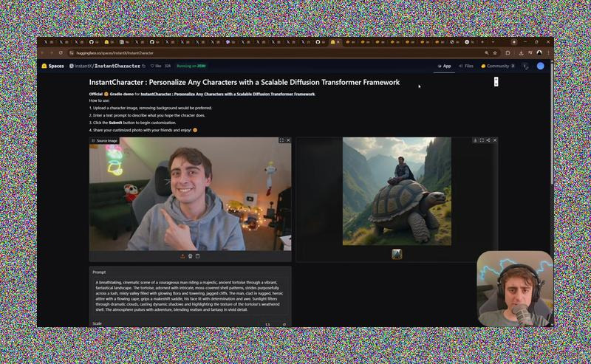
Task: Like this space with the heart button
Action: pyautogui.click(x=156, y=66)
